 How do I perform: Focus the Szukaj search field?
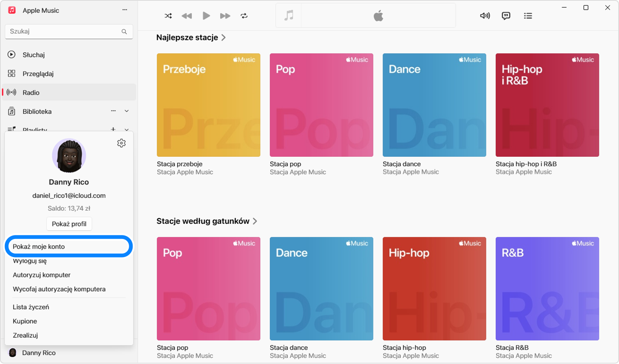[69, 32]
